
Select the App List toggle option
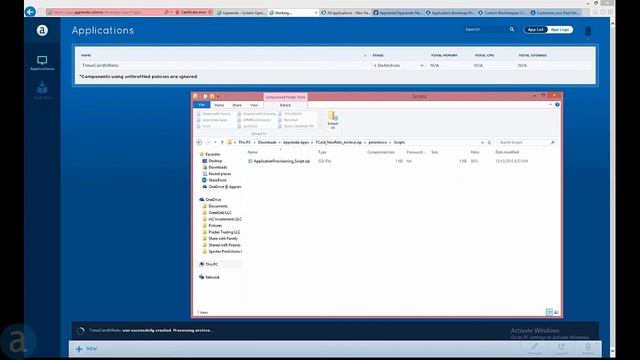coord(536,29)
